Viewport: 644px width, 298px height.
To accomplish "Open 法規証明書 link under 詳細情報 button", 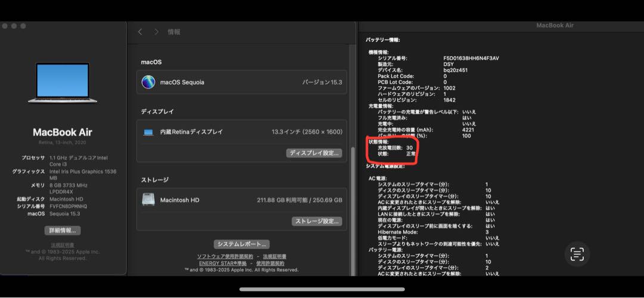I will [x=63, y=245].
